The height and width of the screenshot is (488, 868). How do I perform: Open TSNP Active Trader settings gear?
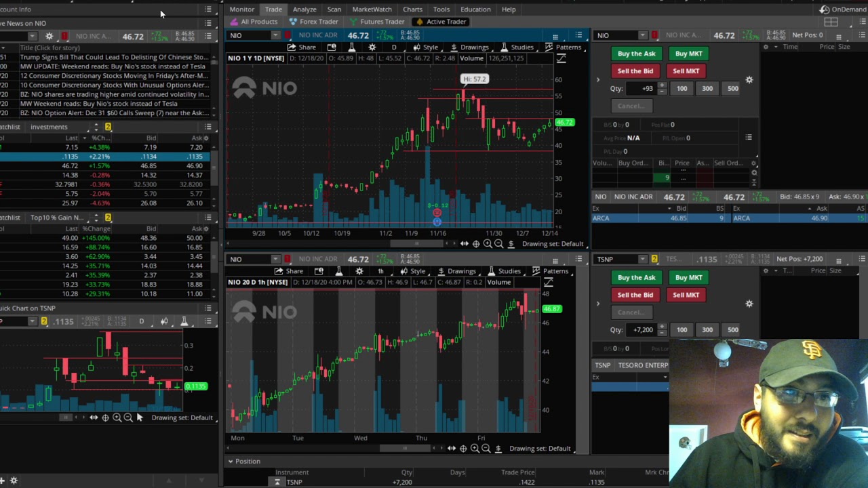(749, 304)
